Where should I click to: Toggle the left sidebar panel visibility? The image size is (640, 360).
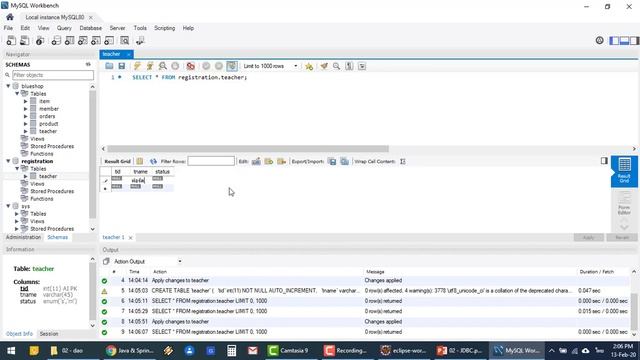click(614, 40)
